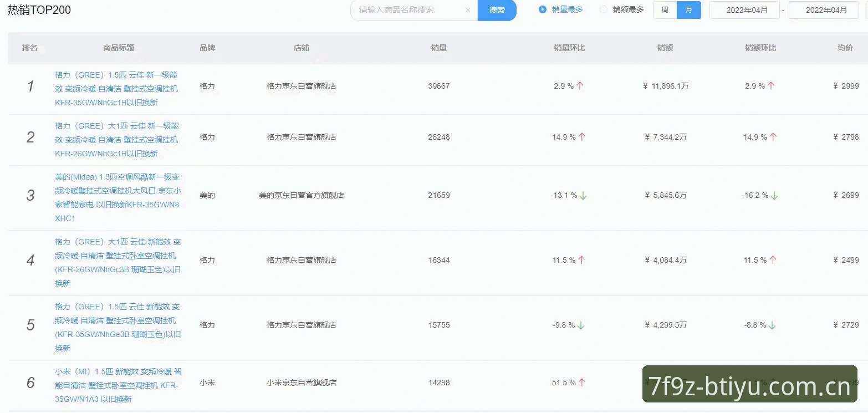Click sales volume value 39667
This screenshot has width=868, height=413.
[x=439, y=86]
